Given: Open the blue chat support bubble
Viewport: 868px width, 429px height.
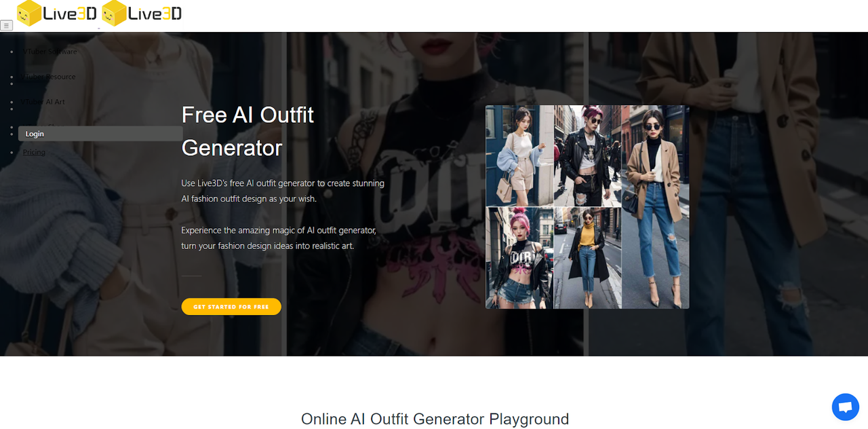Looking at the screenshot, I should point(845,407).
